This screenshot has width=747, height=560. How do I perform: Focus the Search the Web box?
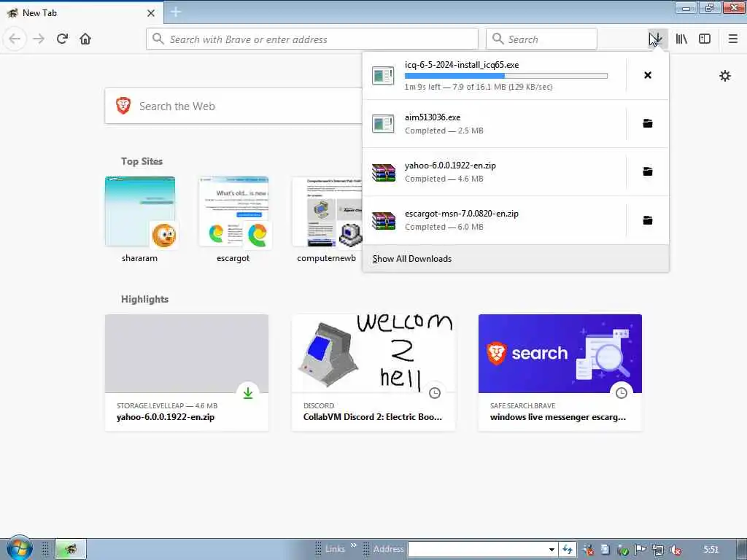tap(233, 106)
